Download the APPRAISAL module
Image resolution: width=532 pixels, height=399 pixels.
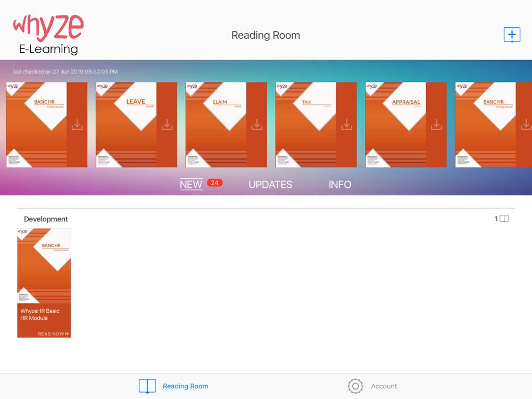(436, 124)
